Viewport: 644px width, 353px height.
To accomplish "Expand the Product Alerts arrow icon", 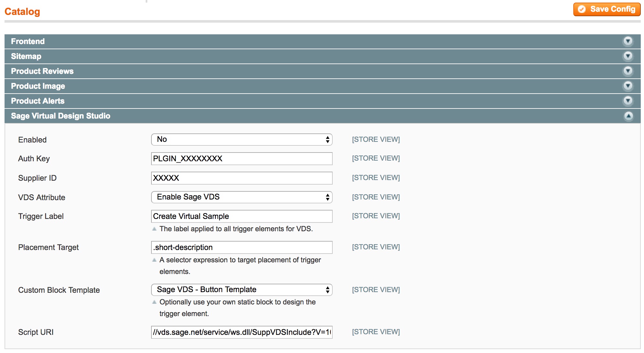I will (x=628, y=101).
